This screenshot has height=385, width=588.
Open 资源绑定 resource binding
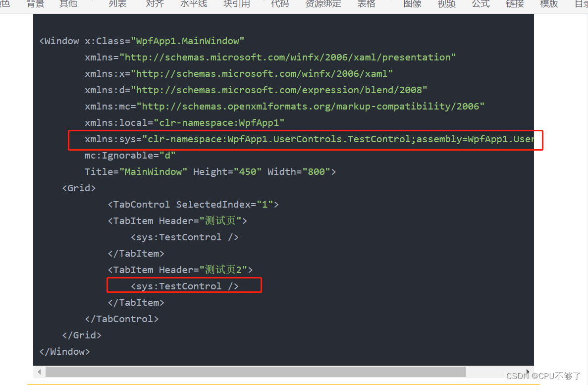click(x=323, y=4)
